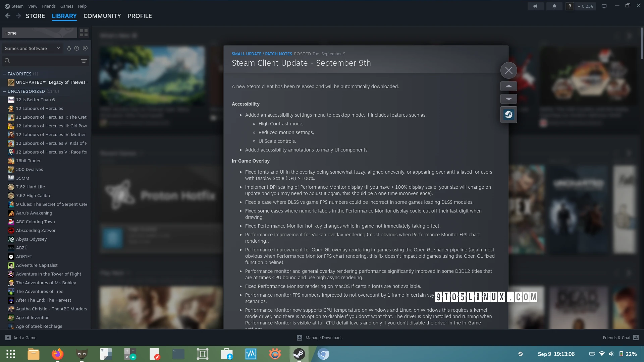Open the Friends menu

click(x=49, y=6)
